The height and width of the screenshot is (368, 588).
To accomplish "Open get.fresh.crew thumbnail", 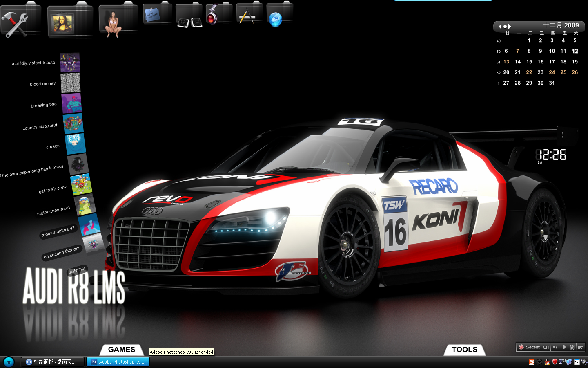I will point(81,184).
